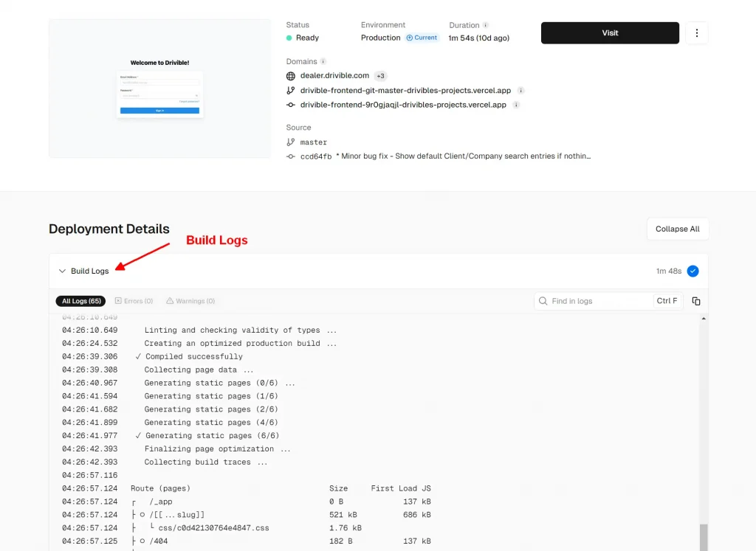Click the commit icon next to ccd64fb
Image resolution: width=756 pixels, height=551 pixels.
pos(291,156)
